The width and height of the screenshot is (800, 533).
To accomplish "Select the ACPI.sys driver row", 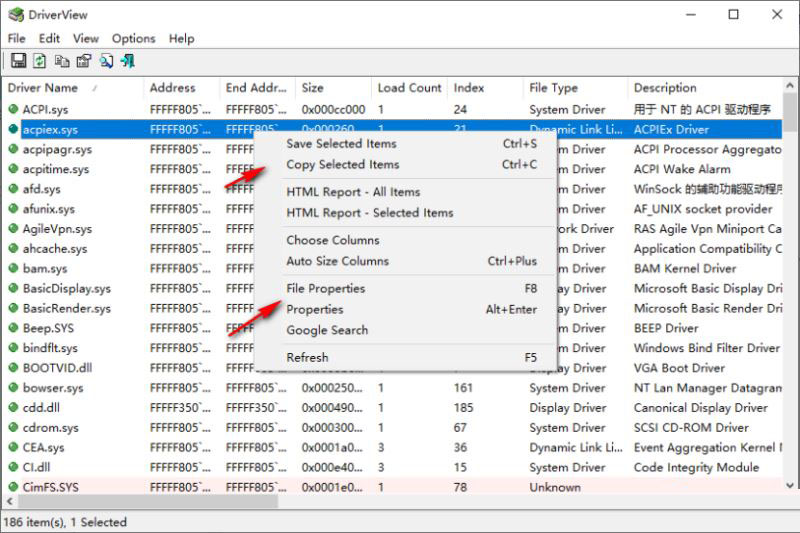I will (x=393, y=109).
